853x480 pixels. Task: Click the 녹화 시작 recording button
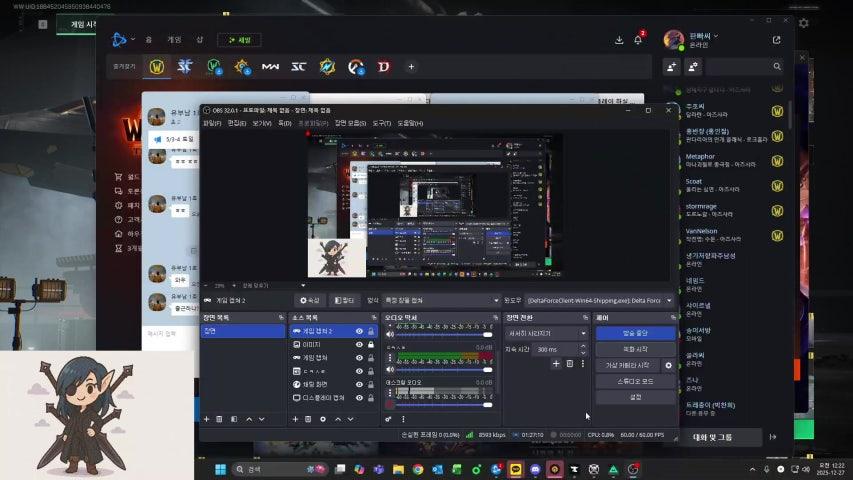click(x=635, y=349)
